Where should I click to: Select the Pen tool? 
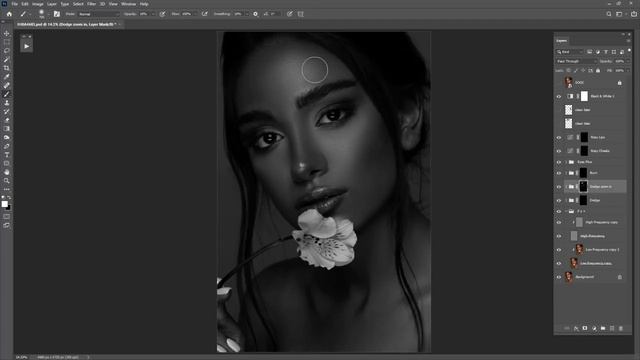(x=7, y=146)
